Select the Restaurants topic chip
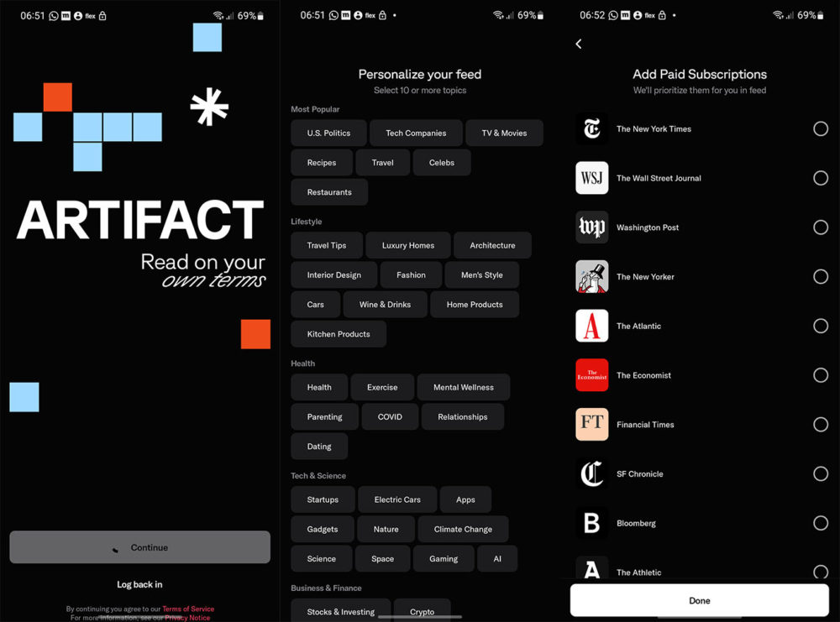The width and height of the screenshot is (840, 622). pyautogui.click(x=329, y=192)
